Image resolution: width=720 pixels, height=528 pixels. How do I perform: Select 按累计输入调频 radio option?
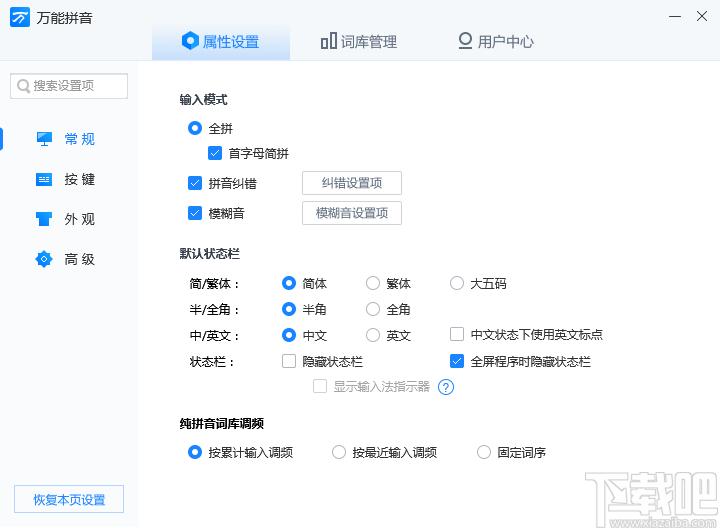point(195,452)
